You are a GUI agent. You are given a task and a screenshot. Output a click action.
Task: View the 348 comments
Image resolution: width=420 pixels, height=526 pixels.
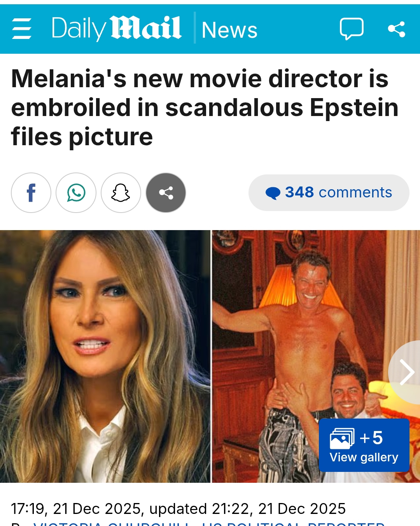[329, 193]
